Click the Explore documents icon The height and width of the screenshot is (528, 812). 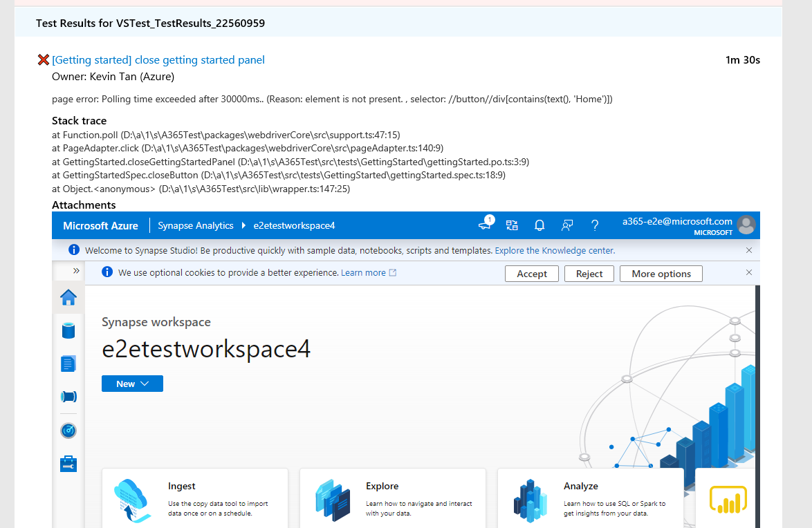(x=333, y=500)
